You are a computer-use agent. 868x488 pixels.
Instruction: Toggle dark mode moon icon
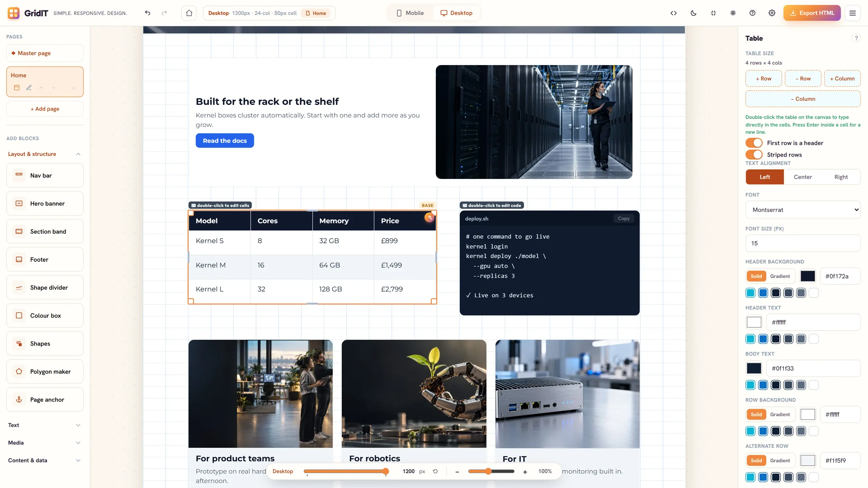[693, 13]
